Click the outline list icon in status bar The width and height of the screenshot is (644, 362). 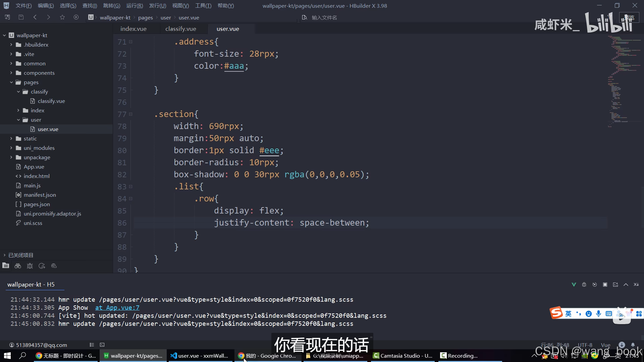pos(92,345)
